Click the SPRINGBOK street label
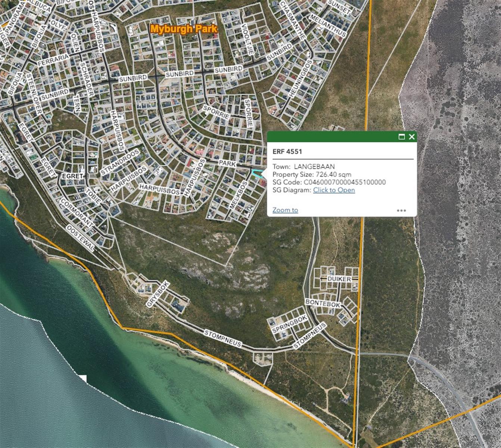The height and width of the screenshot is (448, 501). click(x=290, y=324)
